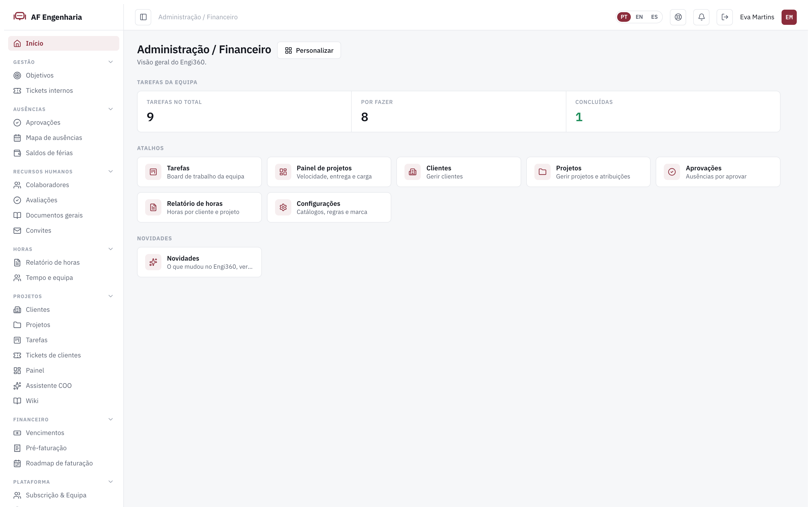Viewport: 812px width, 507px height.
Task: Click the logout arrow icon
Action: 725,17
